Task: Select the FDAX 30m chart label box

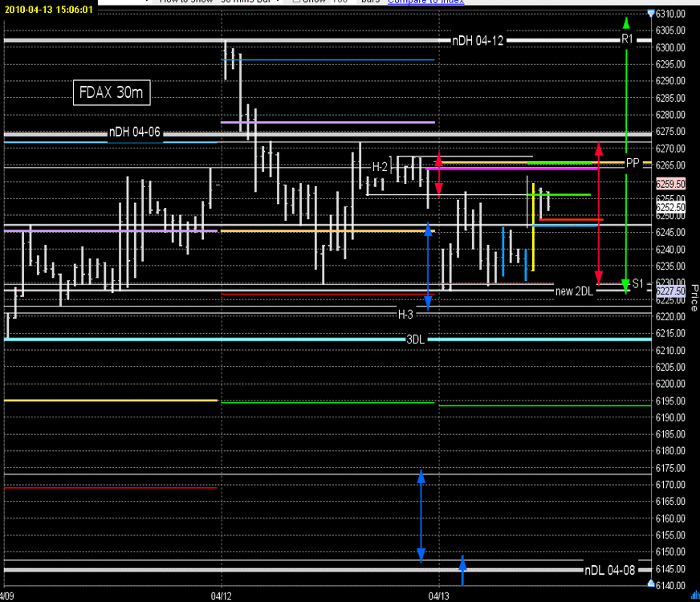Action: click(112, 93)
